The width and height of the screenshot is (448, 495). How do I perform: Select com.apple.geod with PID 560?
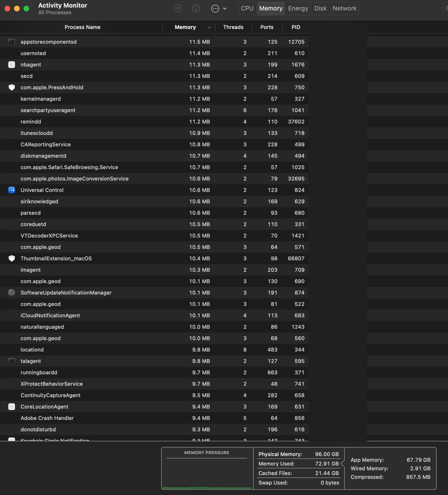[x=154, y=338]
